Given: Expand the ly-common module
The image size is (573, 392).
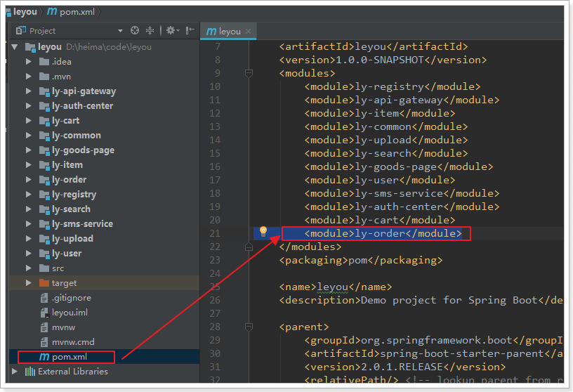Looking at the screenshot, I should tap(28, 136).
